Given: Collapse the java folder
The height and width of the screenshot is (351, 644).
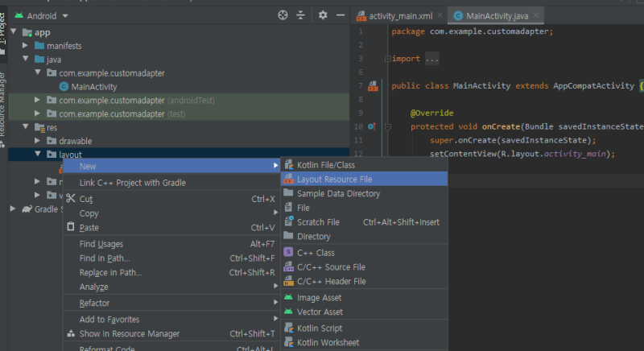Looking at the screenshot, I should pyautogui.click(x=27, y=60).
